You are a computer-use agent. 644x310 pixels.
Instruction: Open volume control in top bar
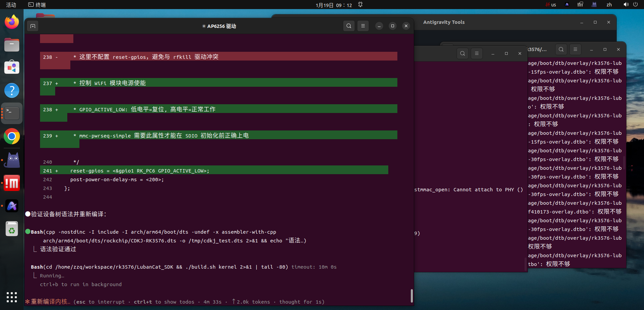click(626, 5)
